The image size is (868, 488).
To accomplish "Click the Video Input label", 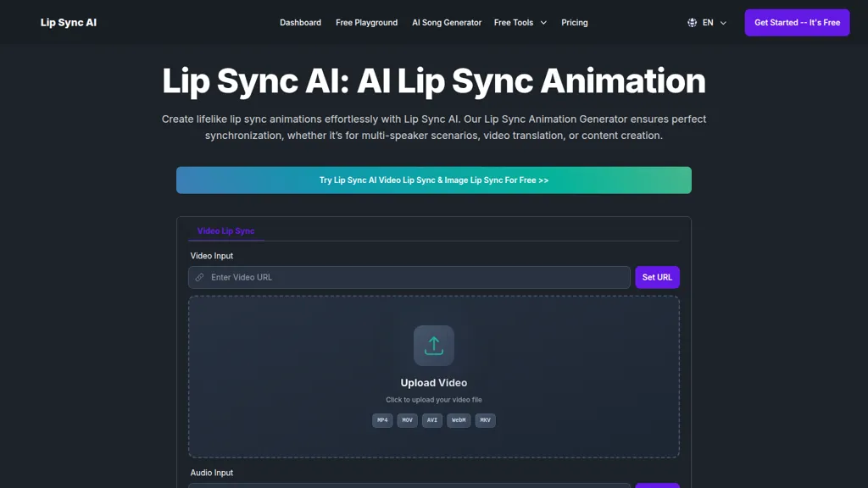I will tap(211, 256).
